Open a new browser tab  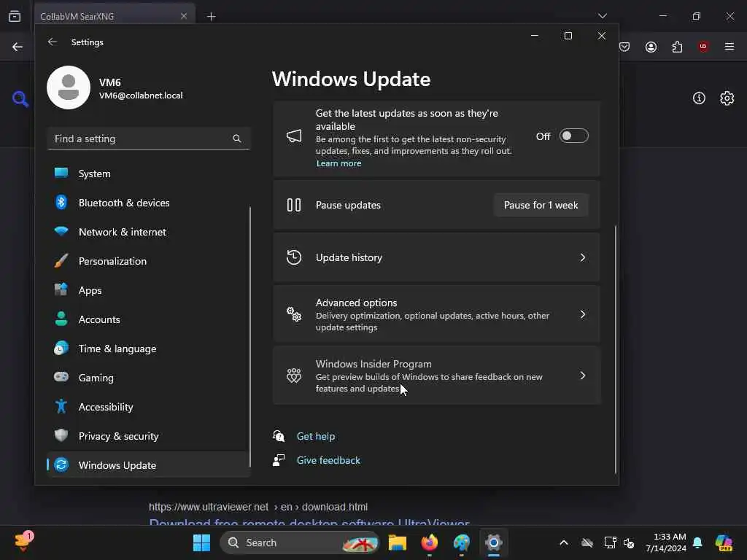(x=212, y=17)
